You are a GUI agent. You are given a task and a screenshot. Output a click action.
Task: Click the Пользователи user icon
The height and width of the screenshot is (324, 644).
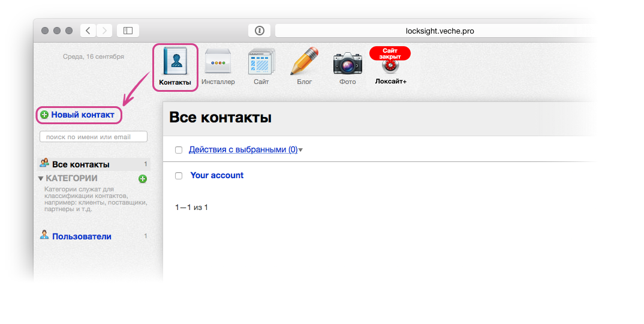tap(44, 235)
